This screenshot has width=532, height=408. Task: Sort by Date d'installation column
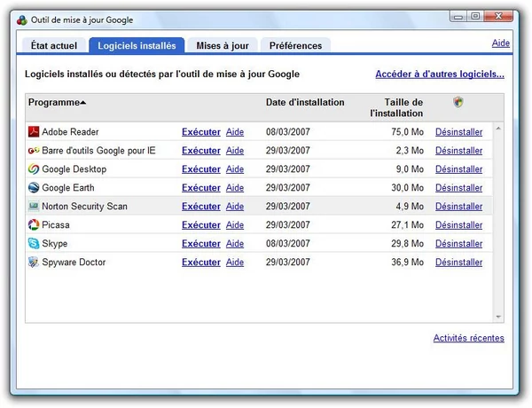coord(305,102)
